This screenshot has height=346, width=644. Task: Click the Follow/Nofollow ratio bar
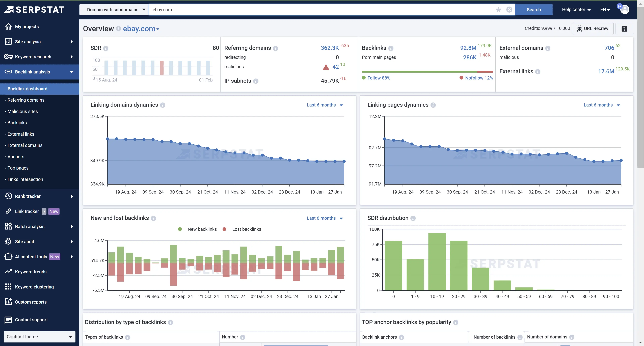[x=427, y=72]
